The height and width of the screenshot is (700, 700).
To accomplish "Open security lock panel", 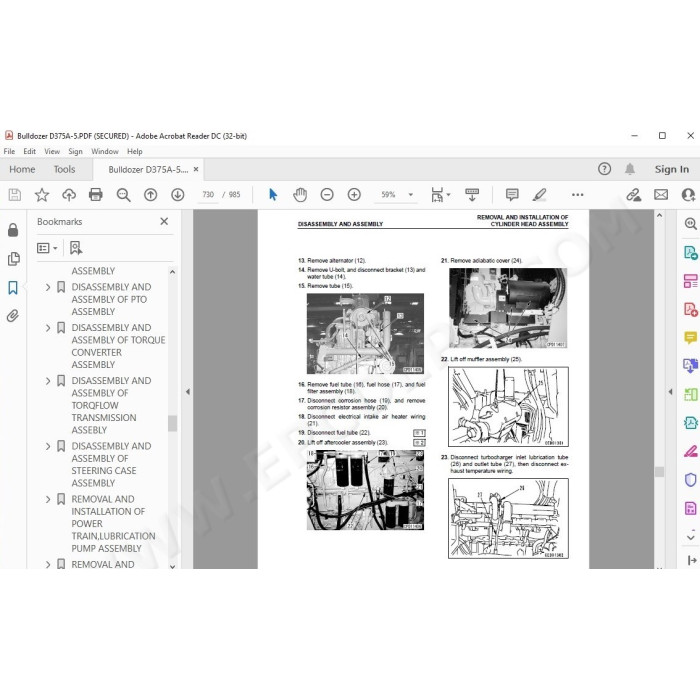I will coord(13,230).
